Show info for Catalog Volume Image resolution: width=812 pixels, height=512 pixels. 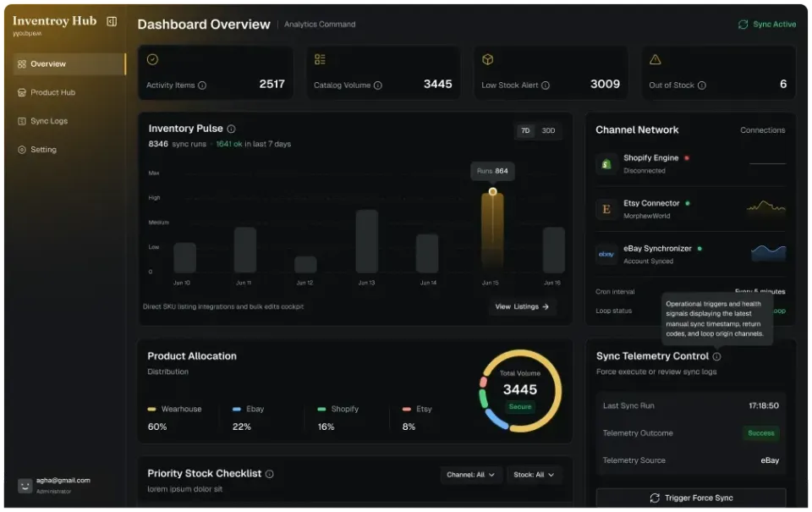click(378, 85)
